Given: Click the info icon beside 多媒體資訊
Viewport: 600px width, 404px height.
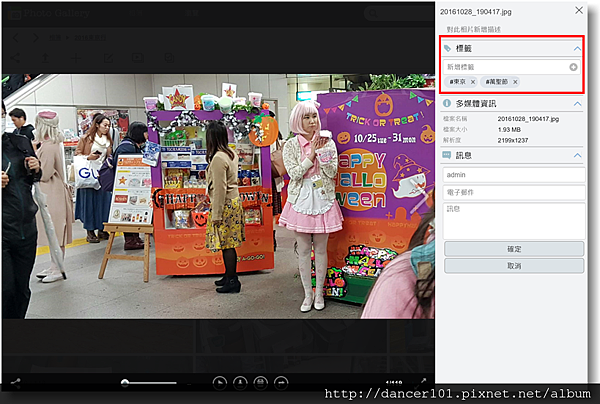Looking at the screenshot, I should tap(447, 103).
